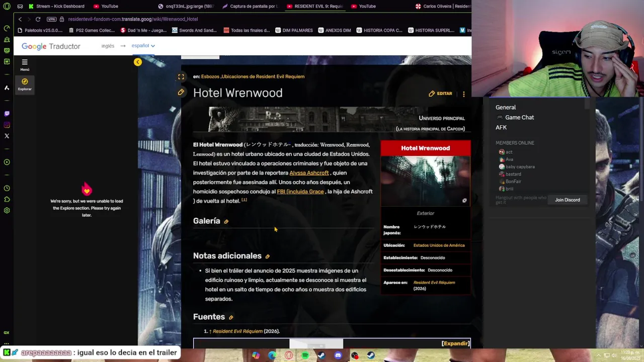
Task: Select the Discord General channel
Action: pos(506,107)
